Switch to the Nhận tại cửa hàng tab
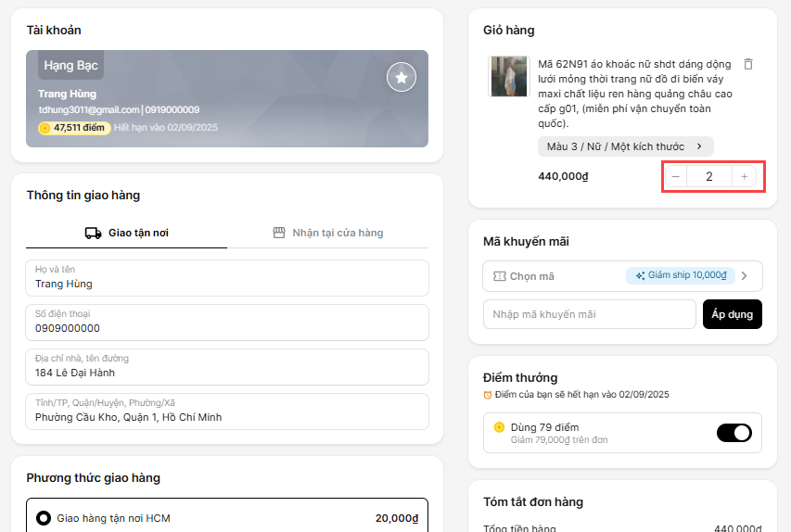The image size is (791, 532). click(328, 233)
